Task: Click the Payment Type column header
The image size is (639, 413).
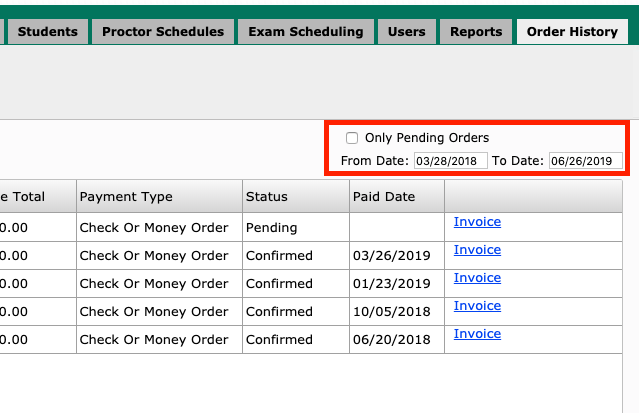Action: [x=126, y=197]
